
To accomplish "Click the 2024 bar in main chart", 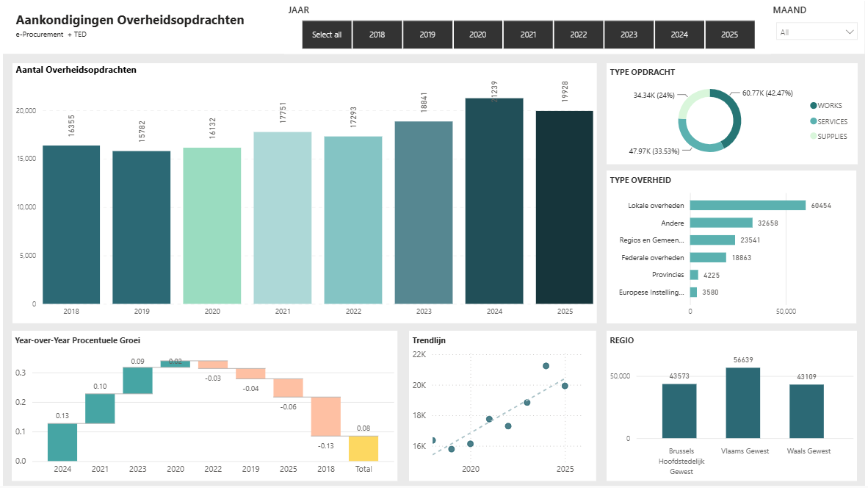I will [x=494, y=201].
